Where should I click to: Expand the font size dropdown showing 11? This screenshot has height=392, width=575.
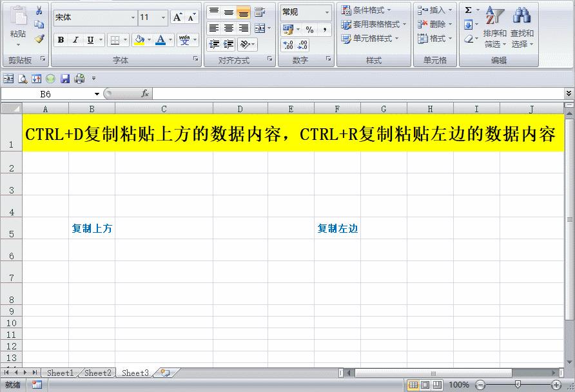(x=164, y=18)
